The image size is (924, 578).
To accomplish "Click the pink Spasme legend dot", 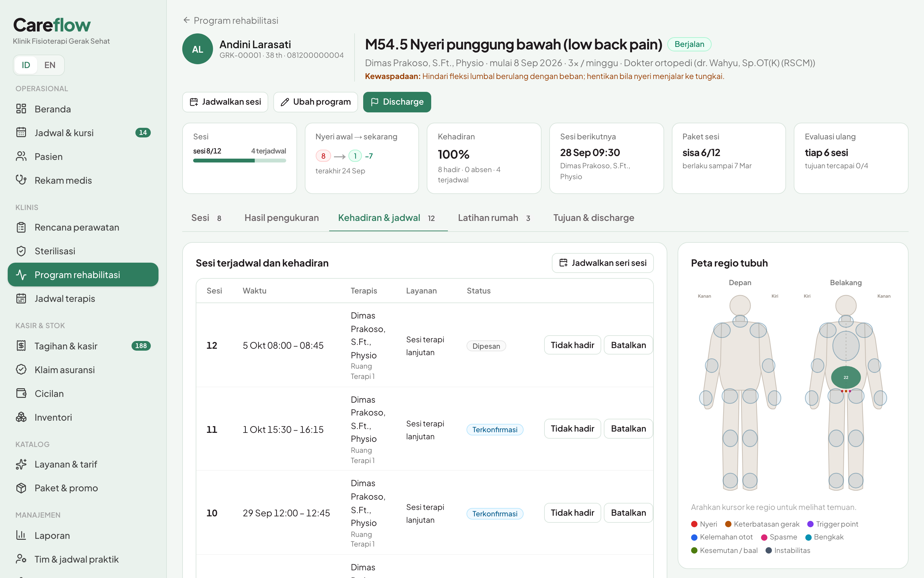I will point(764,537).
